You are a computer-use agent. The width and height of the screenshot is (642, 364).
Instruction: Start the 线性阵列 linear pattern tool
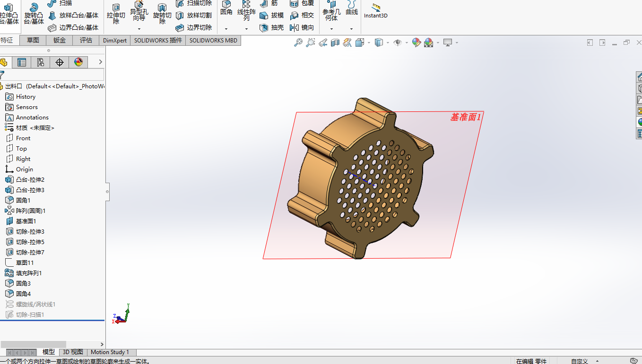[246, 10]
